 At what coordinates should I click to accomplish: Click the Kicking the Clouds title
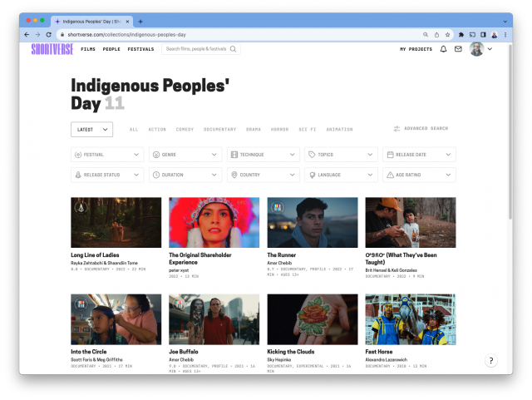[x=291, y=352]
